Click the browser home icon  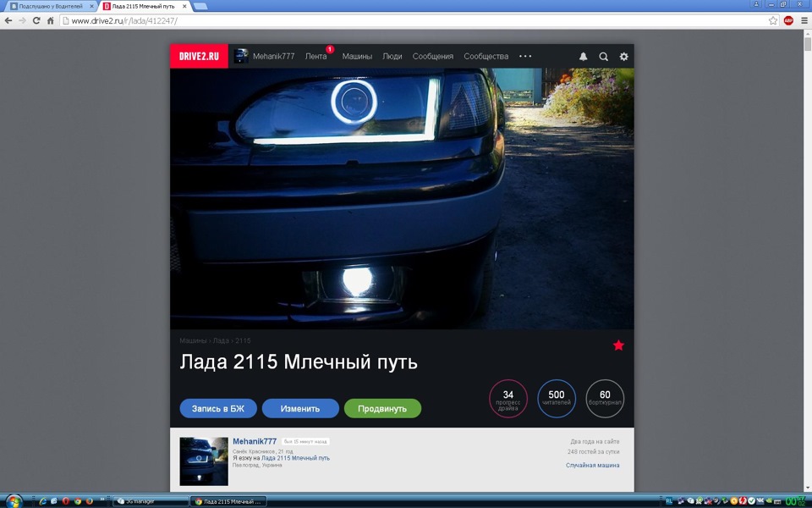coord(50,20)
